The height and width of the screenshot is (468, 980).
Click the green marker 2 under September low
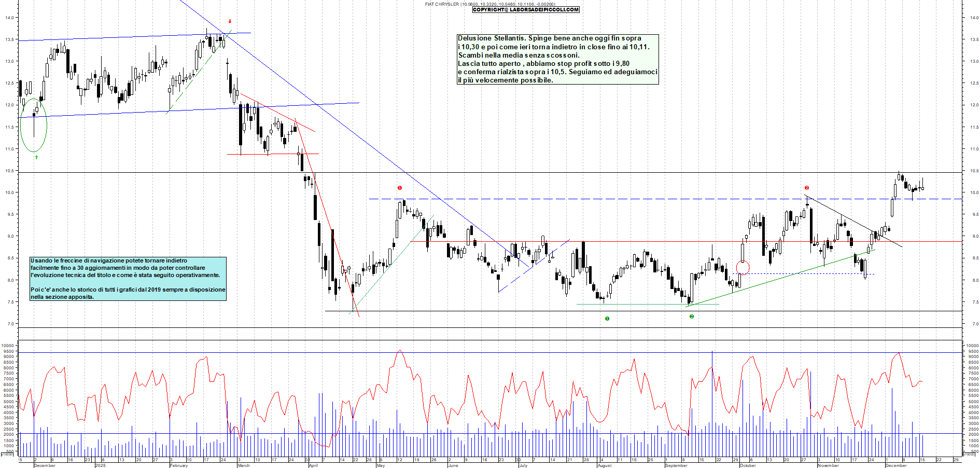point(692,316)
